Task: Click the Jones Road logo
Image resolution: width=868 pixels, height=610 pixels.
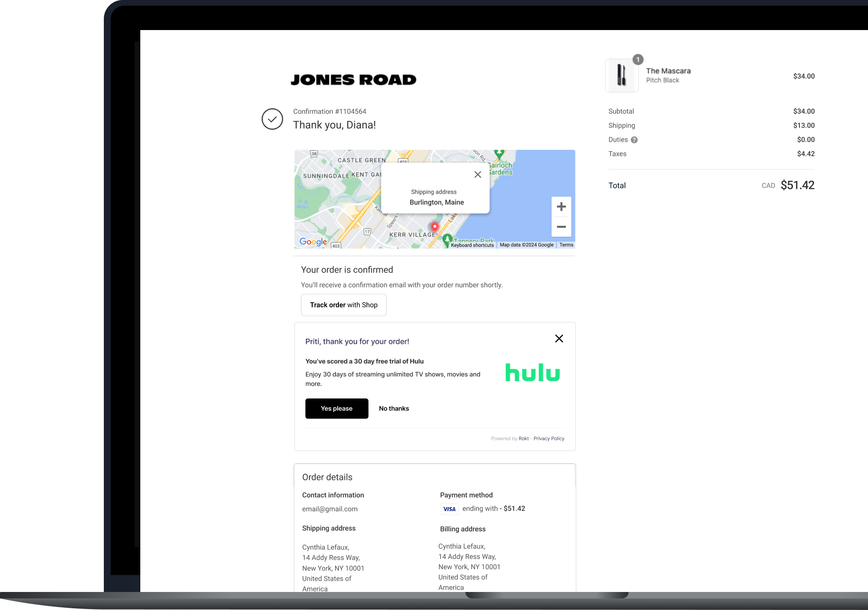Action: tap(353, 80)
